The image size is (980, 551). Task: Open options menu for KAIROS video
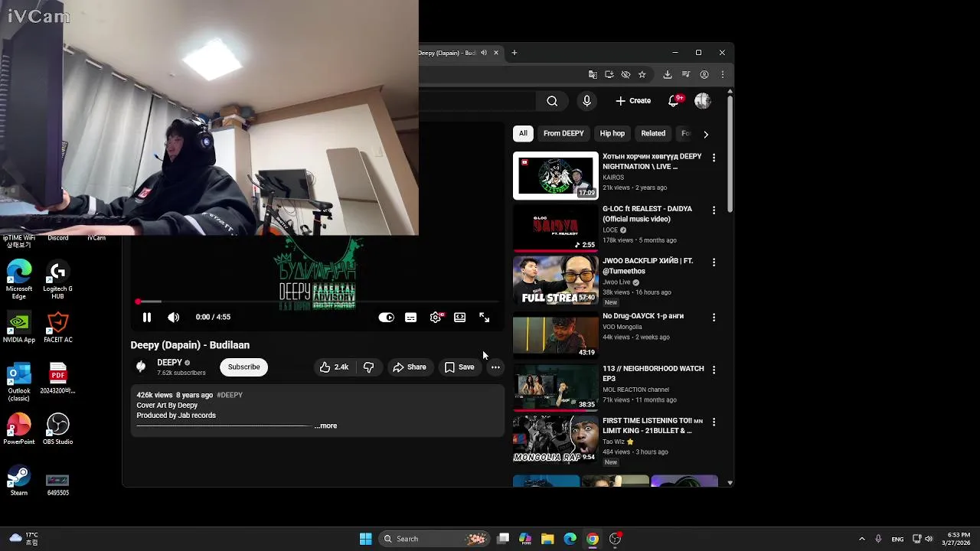[x=714, y=158]
